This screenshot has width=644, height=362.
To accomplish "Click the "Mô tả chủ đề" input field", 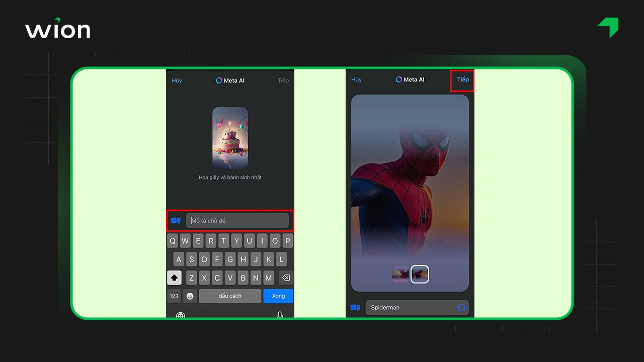I will pos(237,221).
